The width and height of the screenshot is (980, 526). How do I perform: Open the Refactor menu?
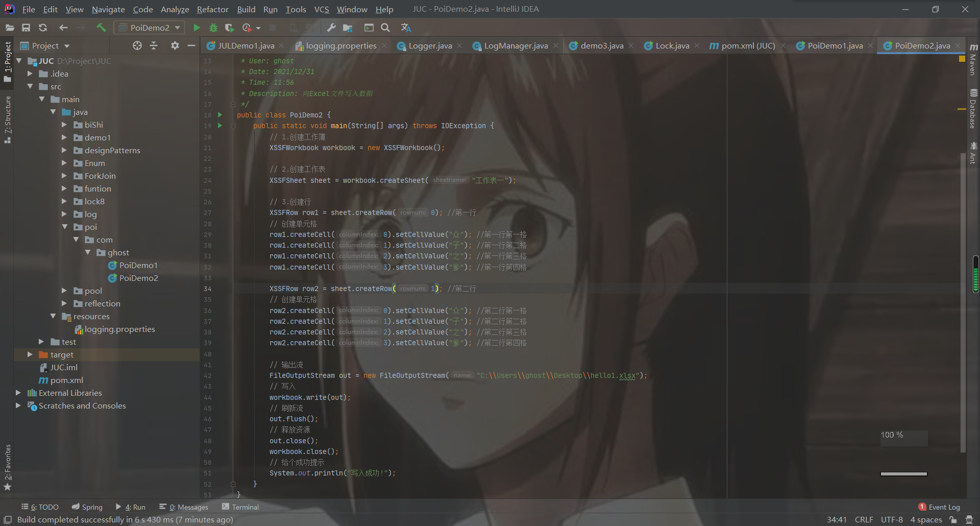(213, 9)
